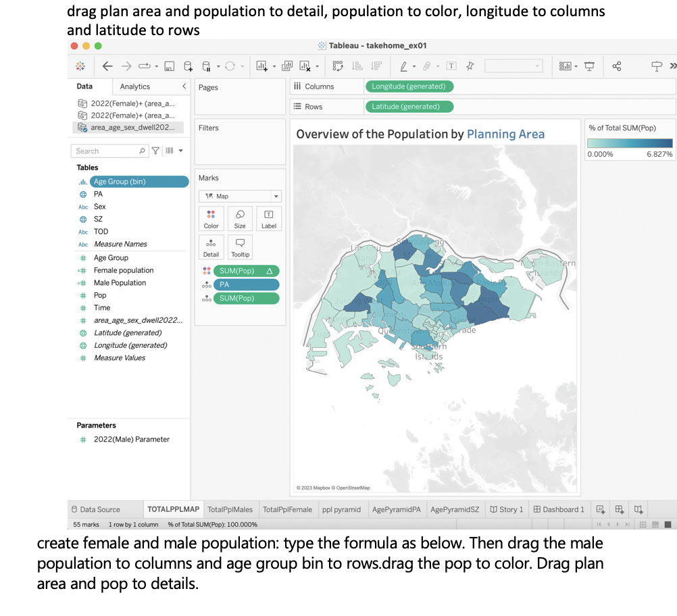Switch to the Analytics tab
Screen dimensions: 677x616
[135, 86]
